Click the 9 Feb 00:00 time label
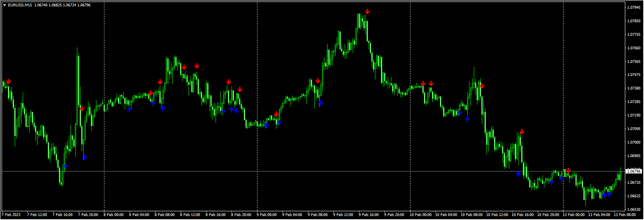The image size is (644, 220). tap(267, 215)
